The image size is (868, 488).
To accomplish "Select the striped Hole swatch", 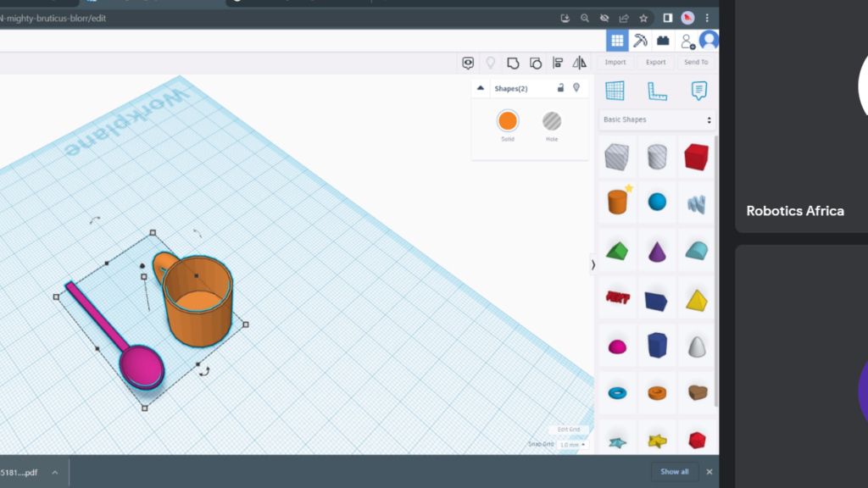I will click(551, 121).
